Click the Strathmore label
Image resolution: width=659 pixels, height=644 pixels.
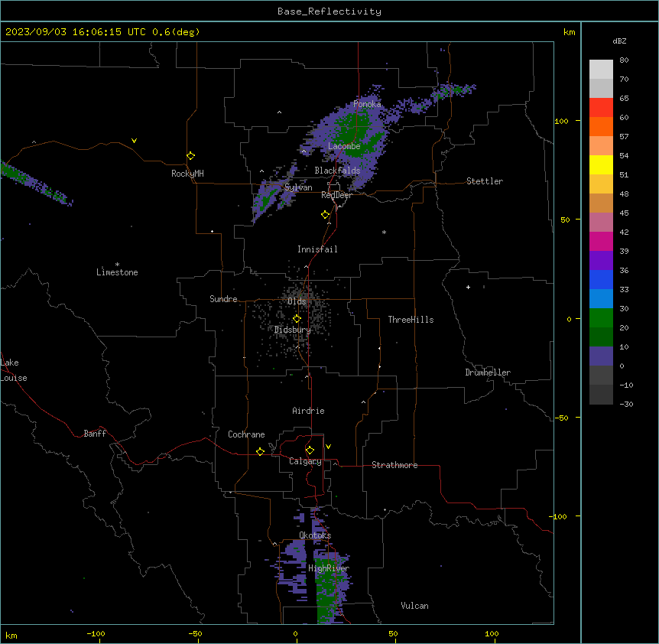pyautogui.click(x=394, y=465)
